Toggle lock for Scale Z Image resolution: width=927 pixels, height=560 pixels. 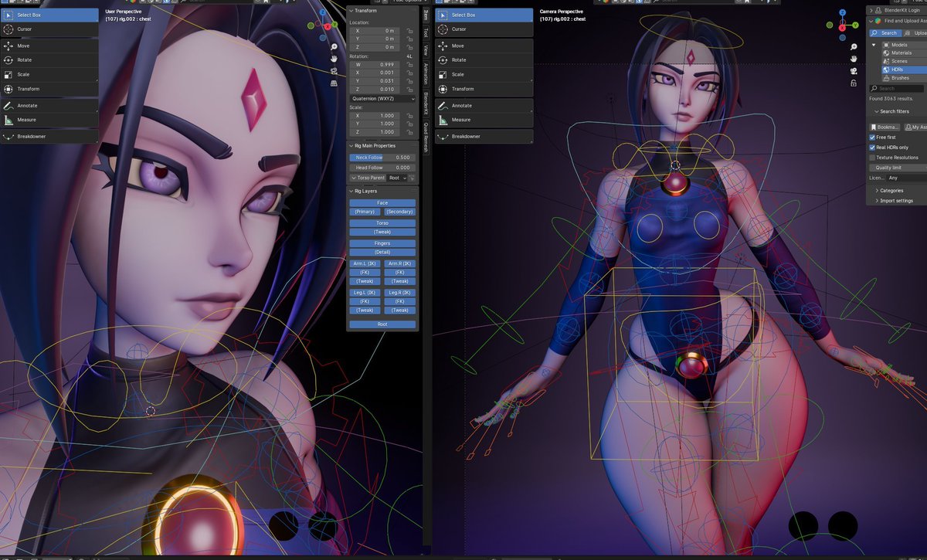coord(409,132)
